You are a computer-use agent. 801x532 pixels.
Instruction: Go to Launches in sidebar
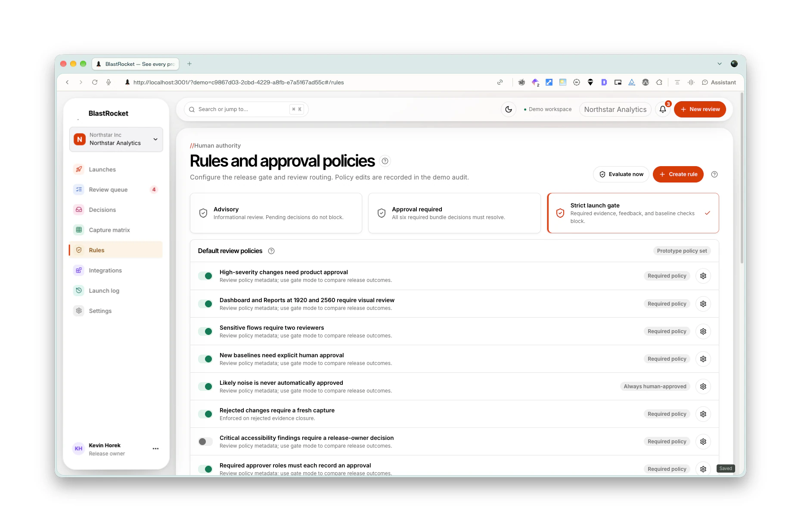point(116,170)
